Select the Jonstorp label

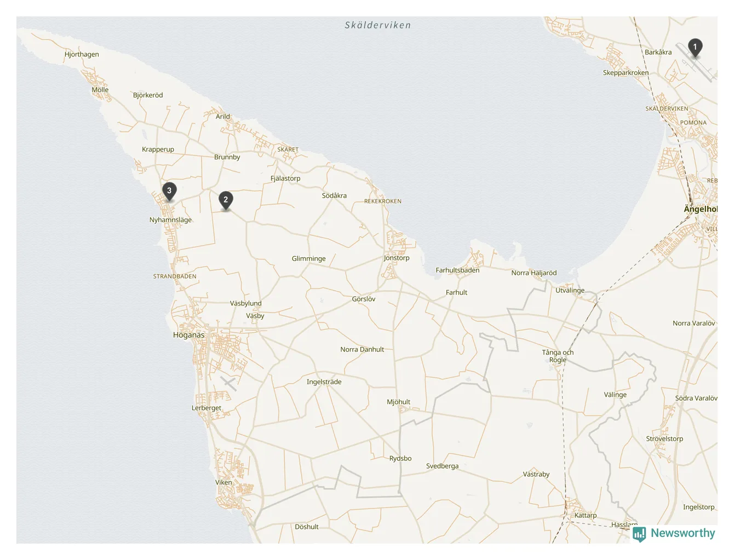[x=396, y=258]
